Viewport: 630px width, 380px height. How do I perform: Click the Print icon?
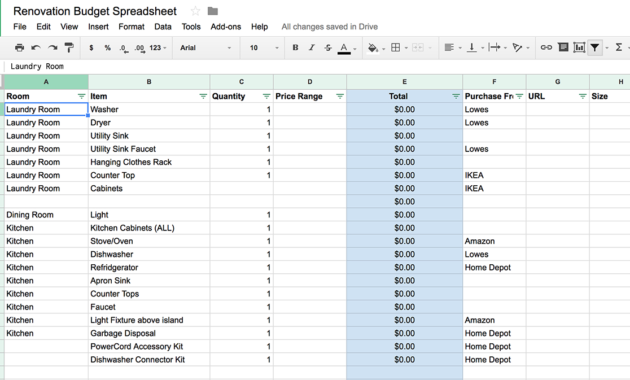(x=19, y=48)
